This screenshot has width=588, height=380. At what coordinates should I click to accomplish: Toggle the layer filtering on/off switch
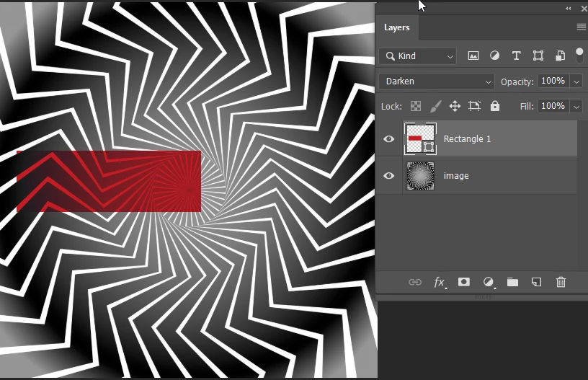point(579,56)
